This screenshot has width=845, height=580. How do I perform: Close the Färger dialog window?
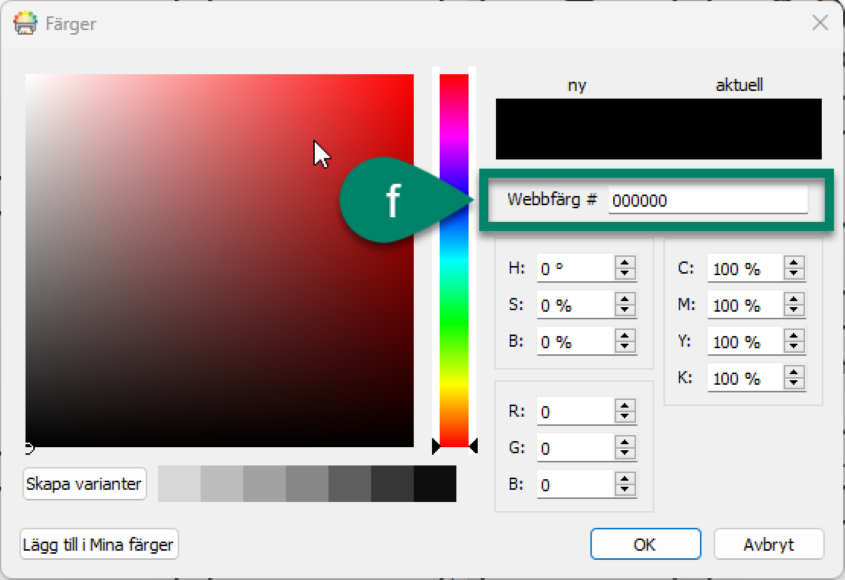coord(820,23)
